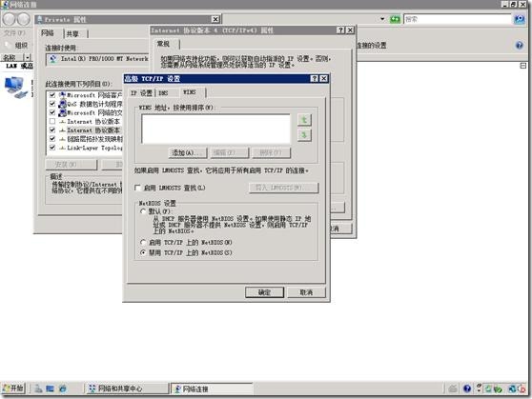This screenshot has height=399, width=532.
Task: Select the 网络 tab in Private 属性
Action: point(48,33)
